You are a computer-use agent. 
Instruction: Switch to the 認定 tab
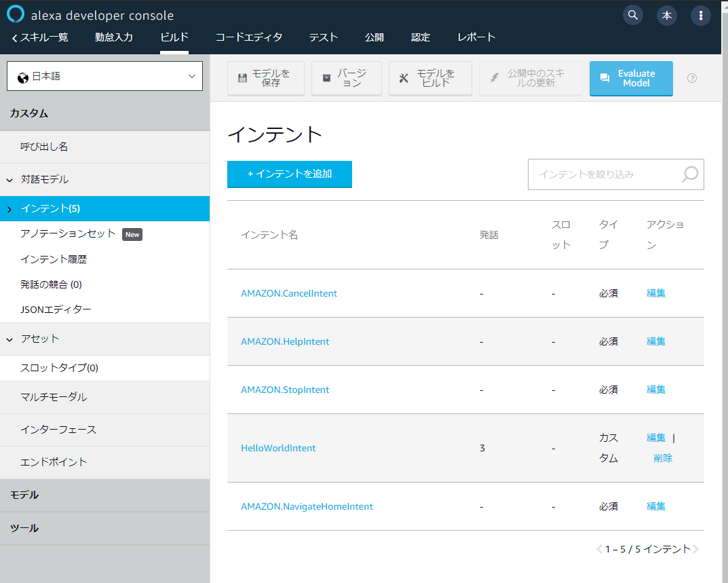[421, 37]
